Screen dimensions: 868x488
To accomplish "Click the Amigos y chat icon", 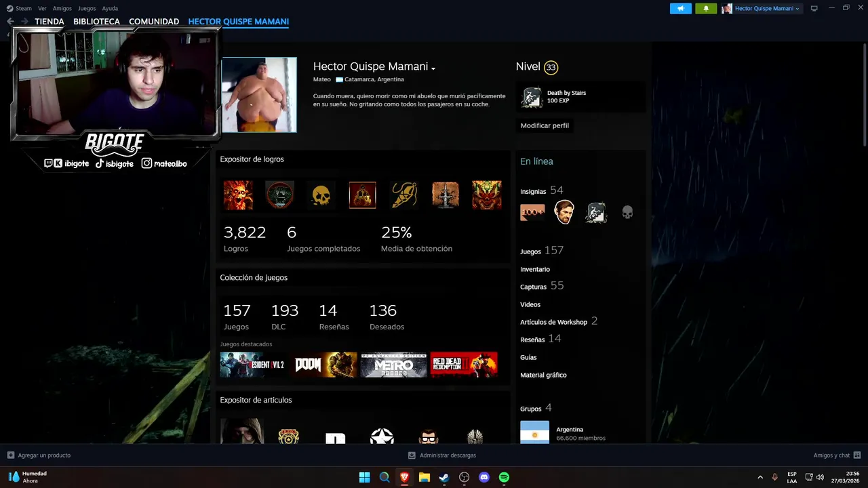I will (x=857, y=455).
